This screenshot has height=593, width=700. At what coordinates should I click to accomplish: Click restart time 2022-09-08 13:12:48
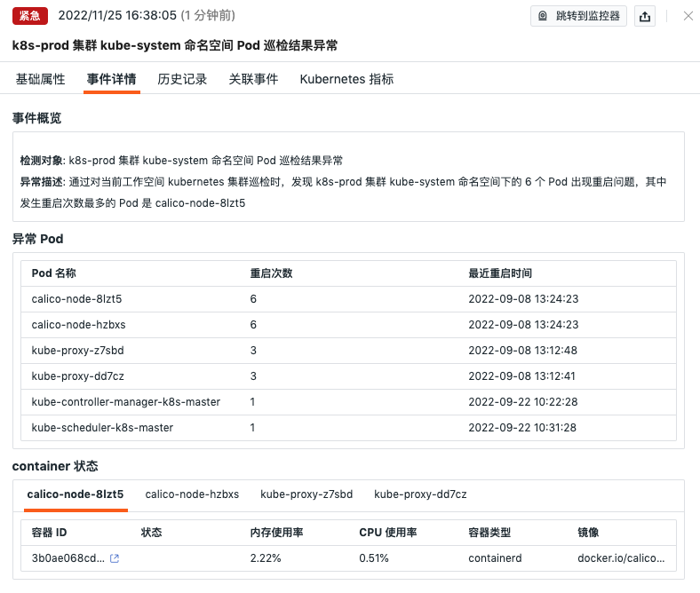tap(522, 351)
